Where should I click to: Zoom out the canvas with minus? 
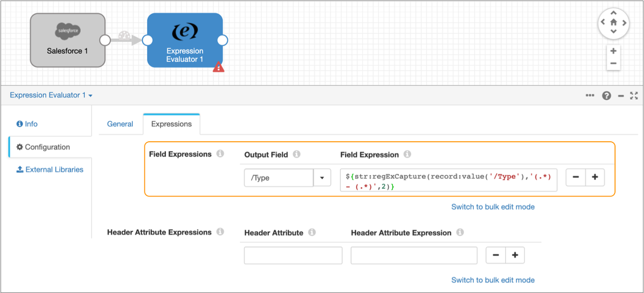point(613,63)
